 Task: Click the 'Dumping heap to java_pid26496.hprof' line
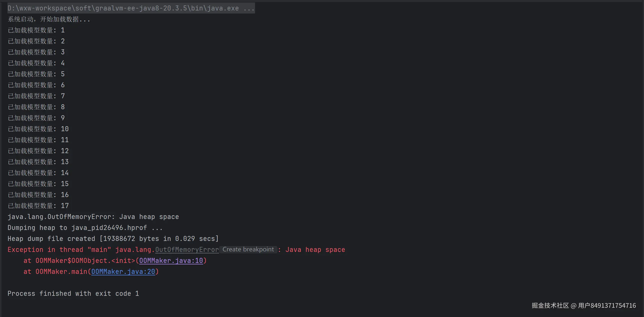tap(85, 227)
